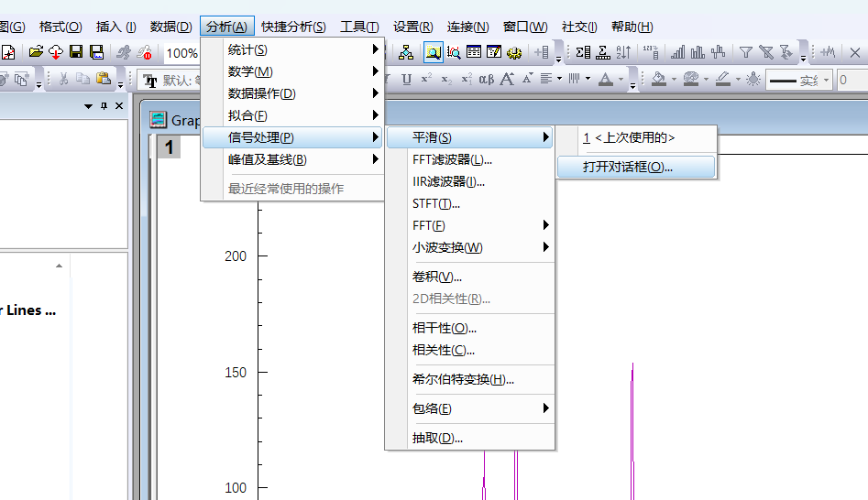Click the underline U formatting icon
This screenshot has width=868, height=500.
406,79
